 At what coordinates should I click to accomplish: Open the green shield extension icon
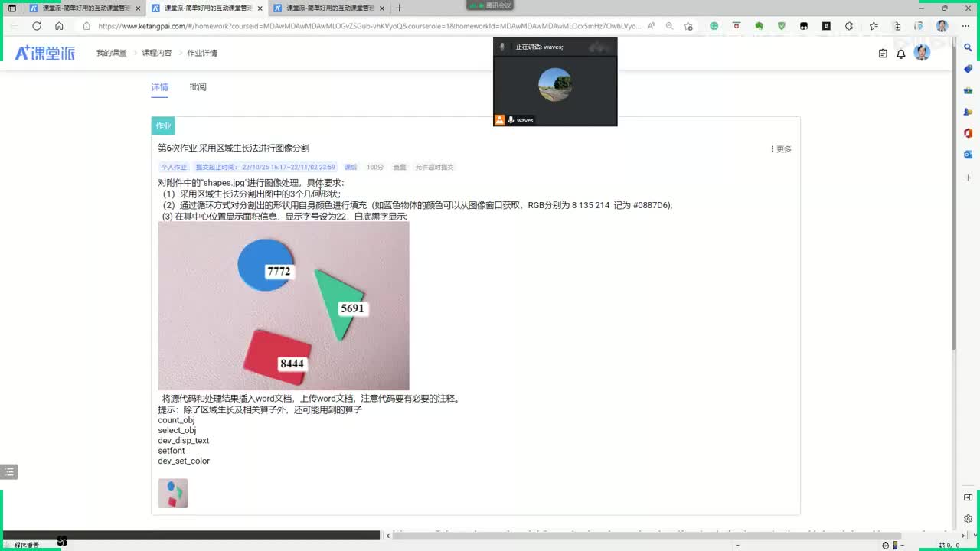pos(781,25)
